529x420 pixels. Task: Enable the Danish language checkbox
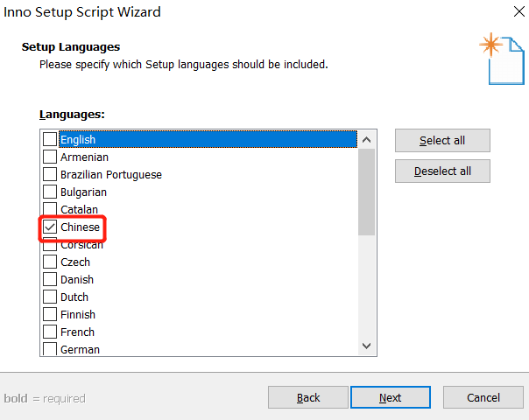pyautogui.click(x=51, y=279)
